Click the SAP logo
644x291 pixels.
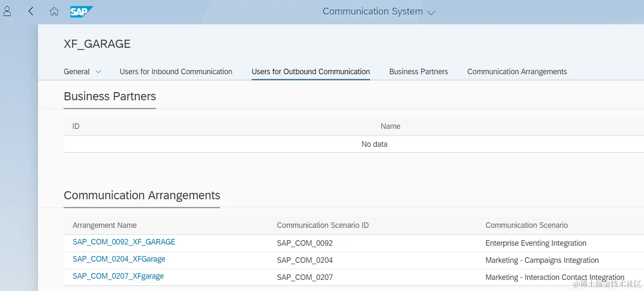coord(81,12)
